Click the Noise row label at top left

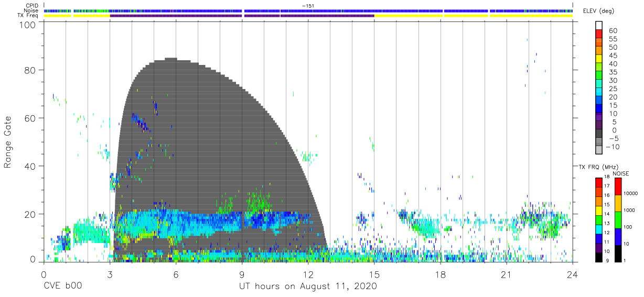point(31,10)
